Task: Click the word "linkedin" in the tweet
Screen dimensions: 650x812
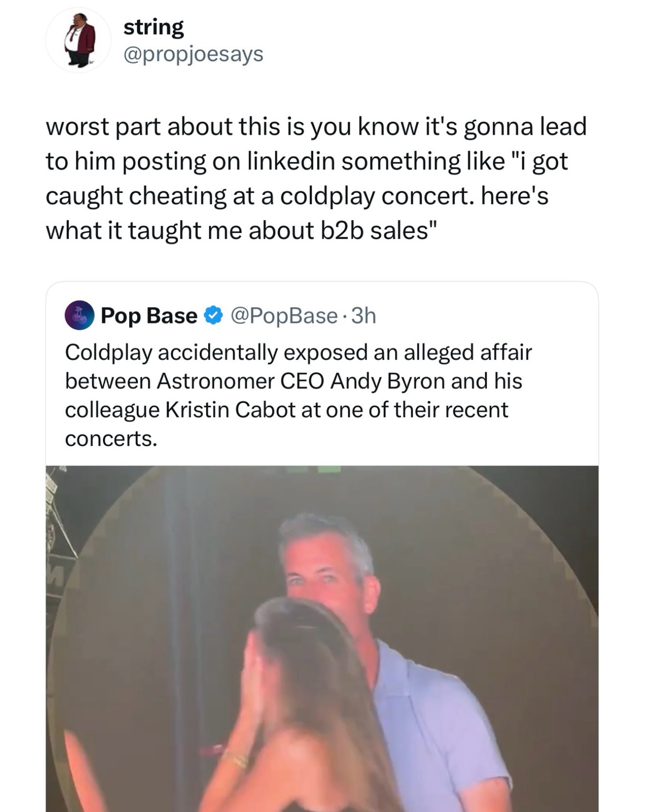Action: [291, 161]
